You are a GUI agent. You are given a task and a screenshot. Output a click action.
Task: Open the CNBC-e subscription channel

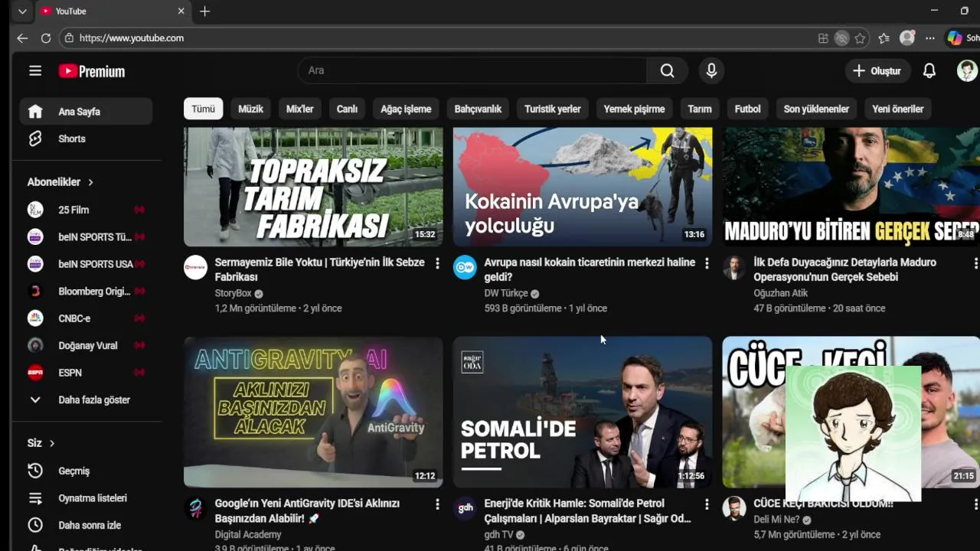click(x=86, y=318)
